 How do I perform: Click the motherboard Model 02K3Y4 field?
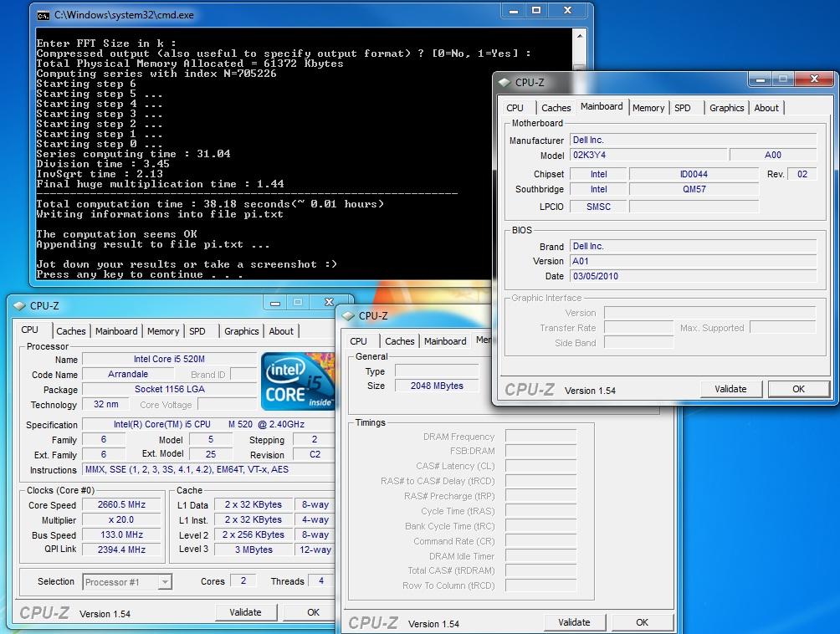[x=648, y=156]
